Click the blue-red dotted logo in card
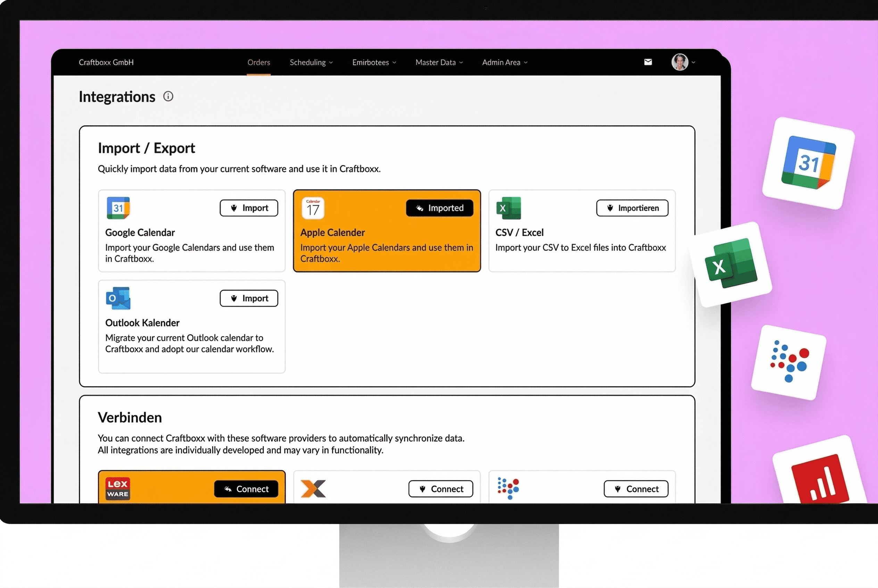Viewport: 878px width, 588px height. coord(508,488)
